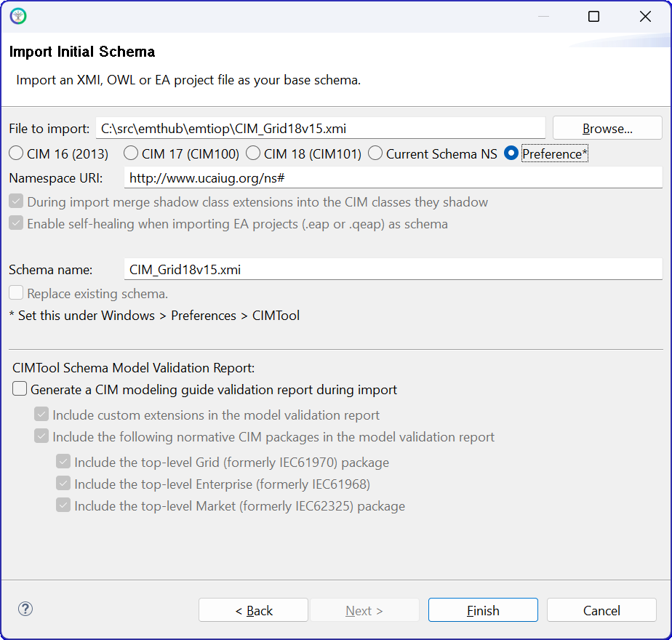Toggle merge shadow class extensions checkbox

16,201
